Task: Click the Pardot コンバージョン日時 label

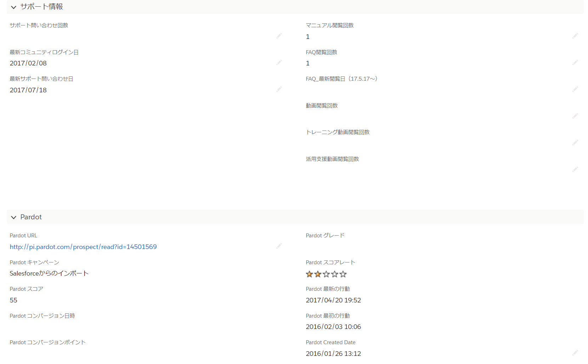Action: (x=42, y=316)
